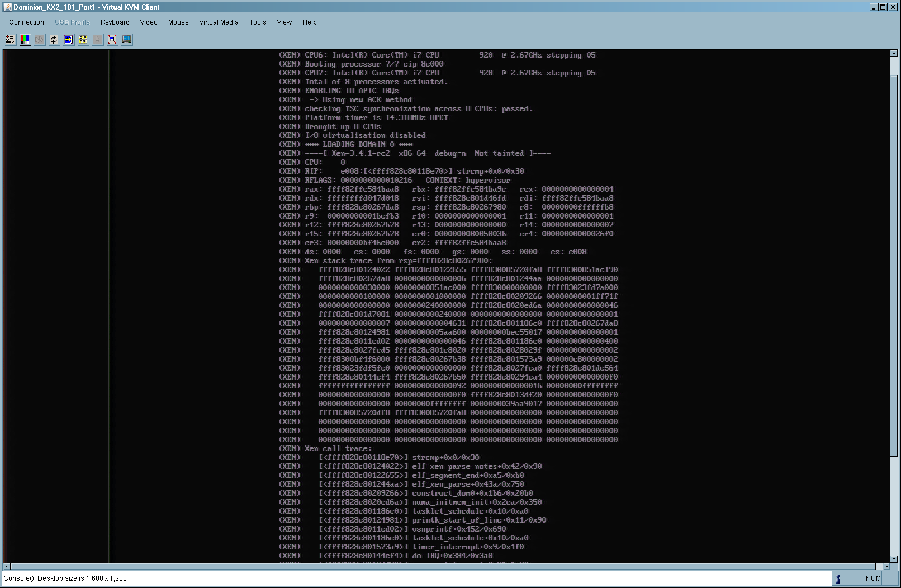Click the Refresh Screen arrows icon
Screen dimensions: 901x588
(x=54, y=40)
